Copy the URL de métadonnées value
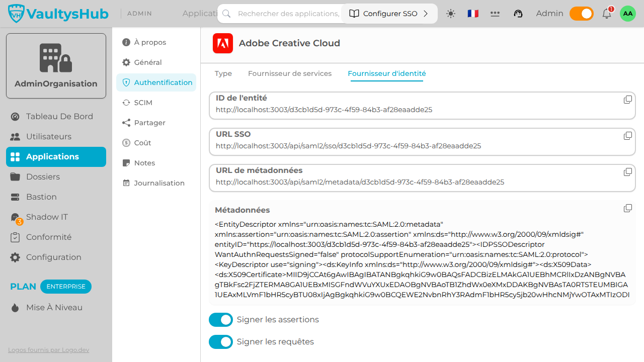The image size is (644, 362). [628, 172]
